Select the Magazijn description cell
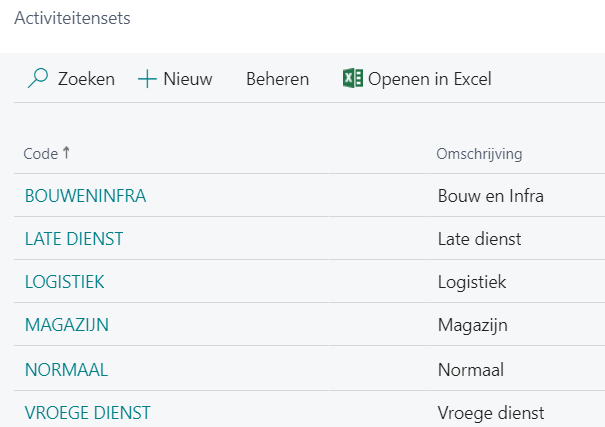Screen dimensions: 605x427 [x=473, y=325]
